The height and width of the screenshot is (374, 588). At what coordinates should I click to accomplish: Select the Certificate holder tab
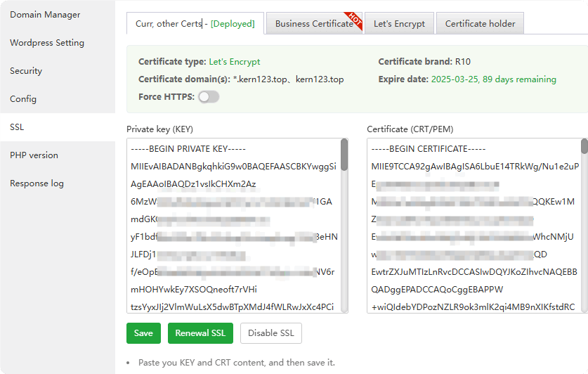point(480,24)
